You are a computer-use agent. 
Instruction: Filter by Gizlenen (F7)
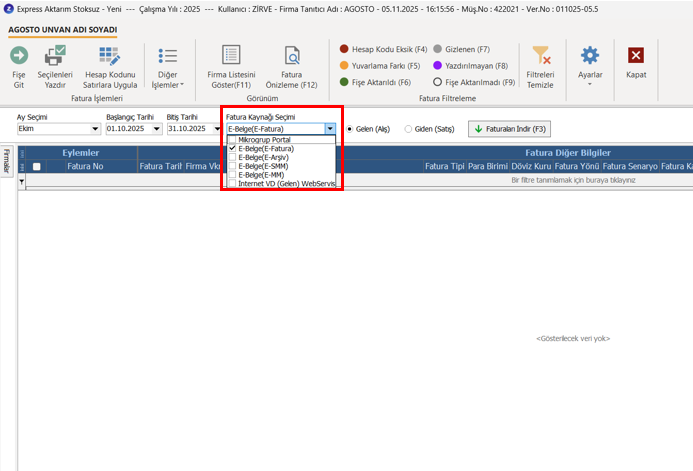pos(461,49)
